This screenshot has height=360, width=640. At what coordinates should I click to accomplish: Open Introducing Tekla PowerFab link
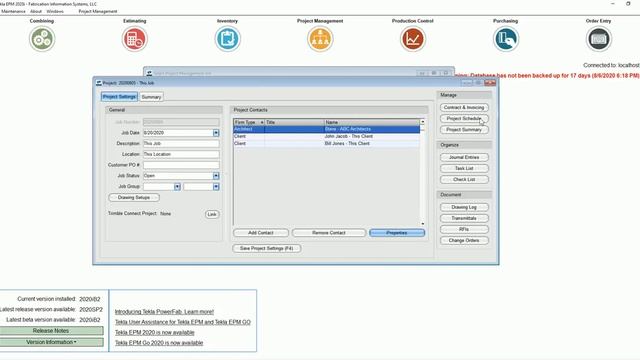164,311
